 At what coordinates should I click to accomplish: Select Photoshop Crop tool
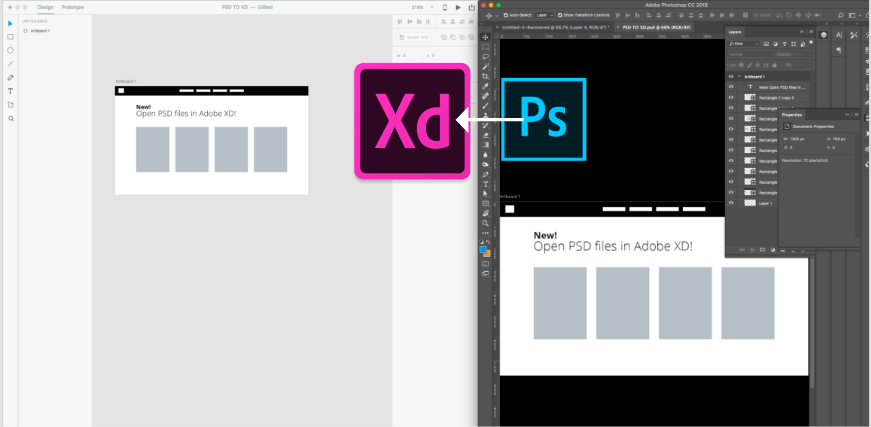(485, 76)
